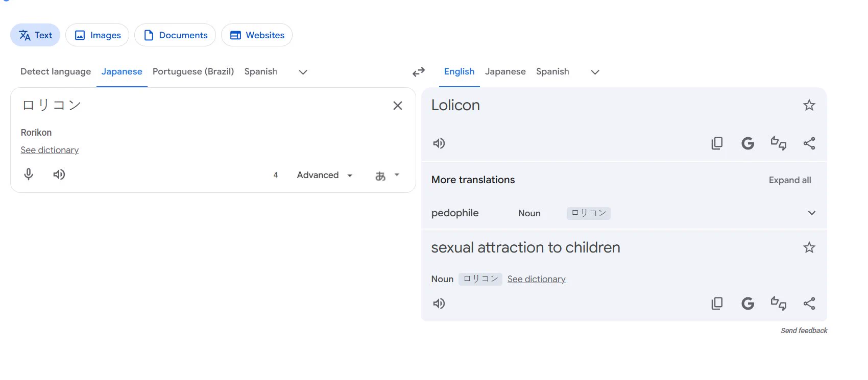Click the katakana chip beside the See dictionary link
This screenshot has width=868, height=380.
(480, 279)
